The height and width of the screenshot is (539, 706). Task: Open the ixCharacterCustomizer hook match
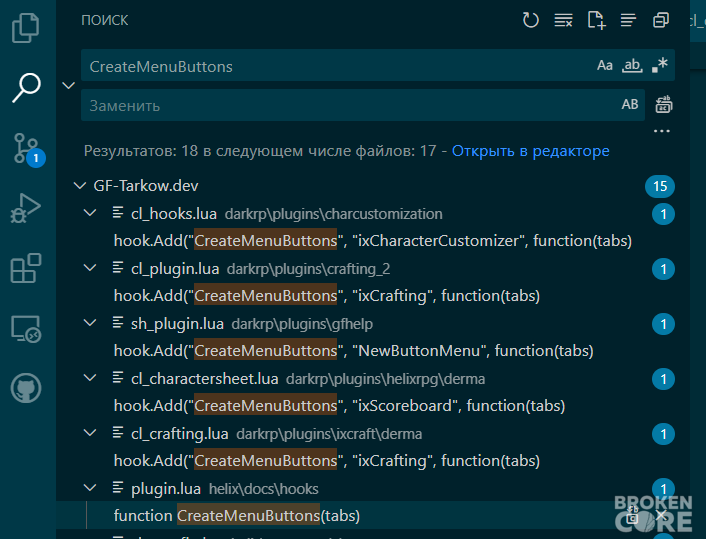(x=373, y=241)
